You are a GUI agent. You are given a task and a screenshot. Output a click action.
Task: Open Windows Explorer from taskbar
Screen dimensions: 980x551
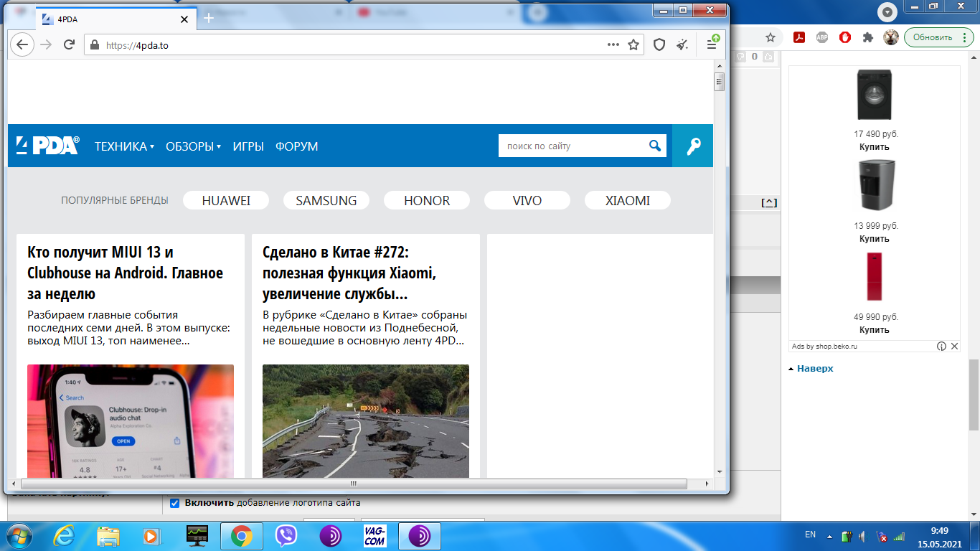pos(108,536)
